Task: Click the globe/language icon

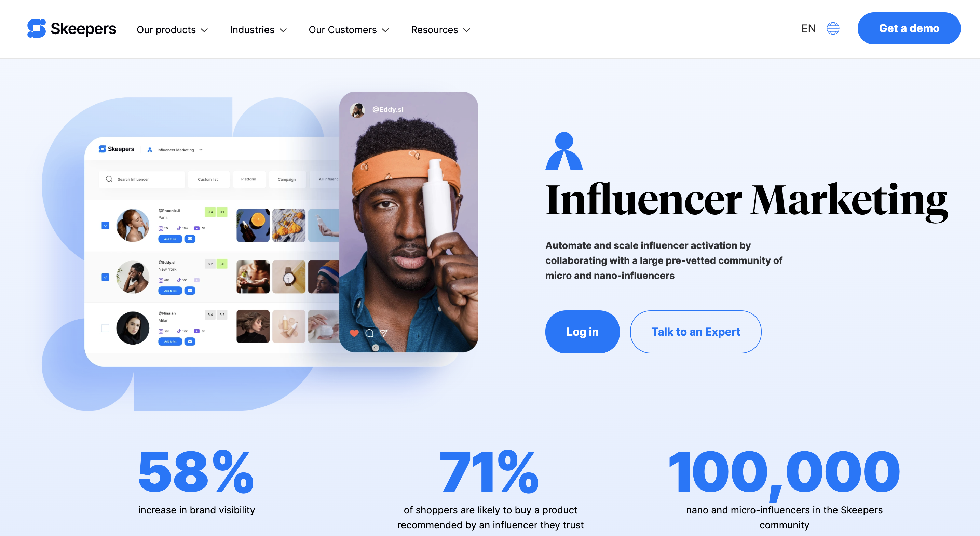Action: click(832, 28)
